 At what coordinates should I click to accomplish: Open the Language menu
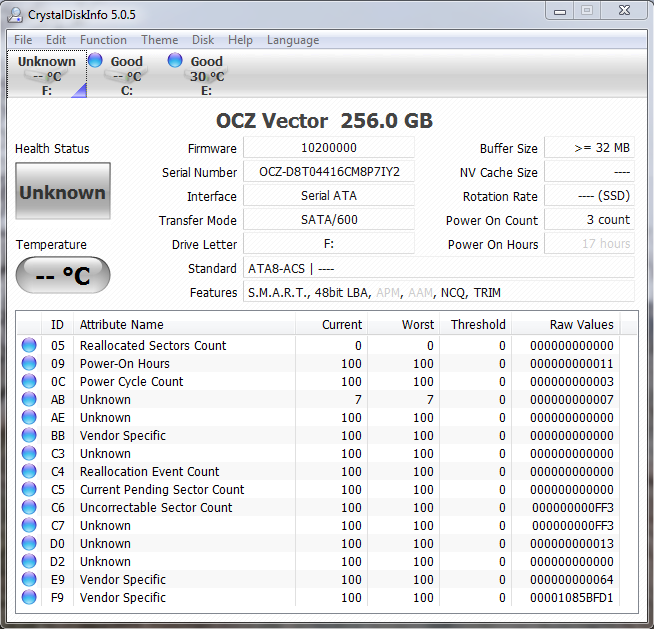pos(293,40)
